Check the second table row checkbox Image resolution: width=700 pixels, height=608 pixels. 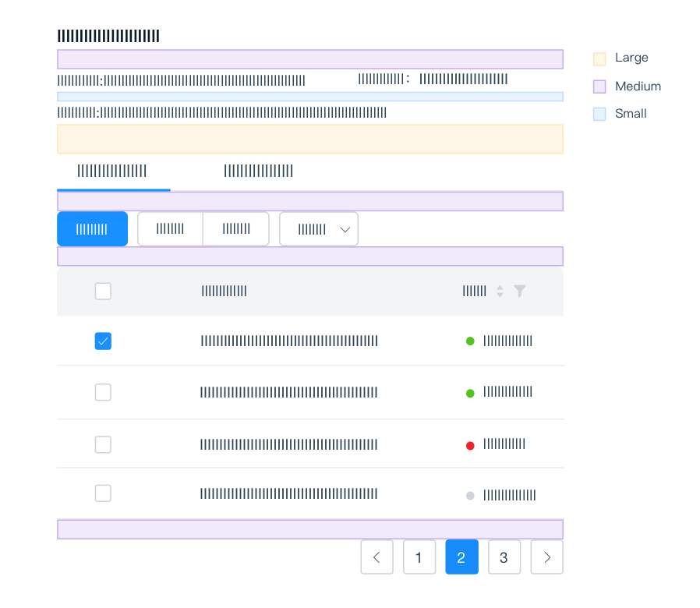click(x=103, y=392)
